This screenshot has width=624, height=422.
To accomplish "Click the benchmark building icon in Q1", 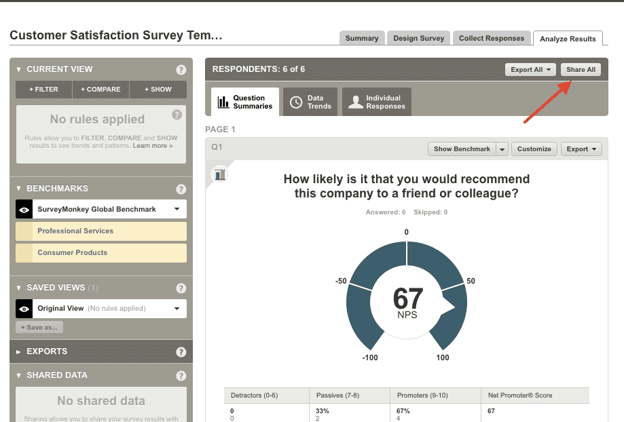I will tap(220, 174).
